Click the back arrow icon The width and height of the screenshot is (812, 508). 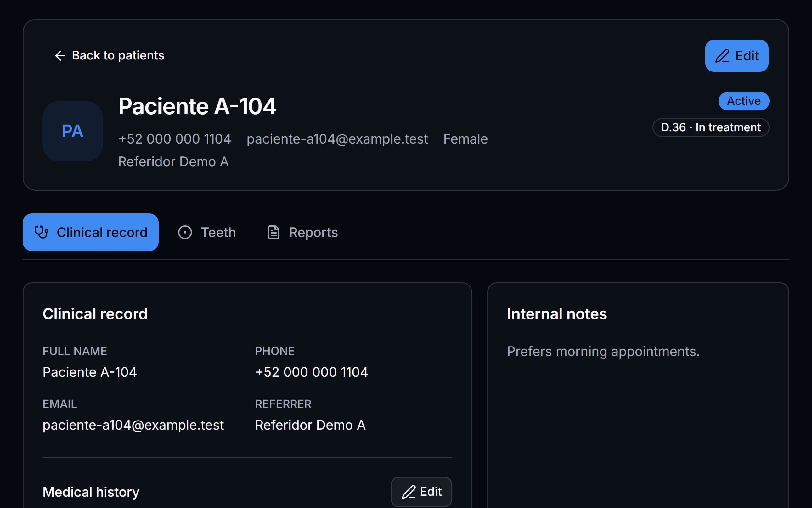pos(60,55)
